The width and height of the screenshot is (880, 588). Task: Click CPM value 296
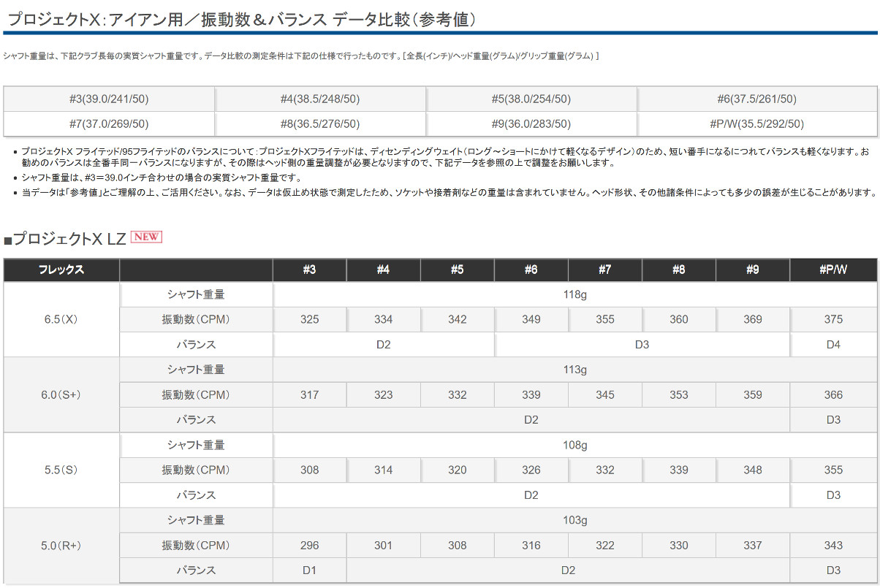pyautogui.click(x=309, y=545)
